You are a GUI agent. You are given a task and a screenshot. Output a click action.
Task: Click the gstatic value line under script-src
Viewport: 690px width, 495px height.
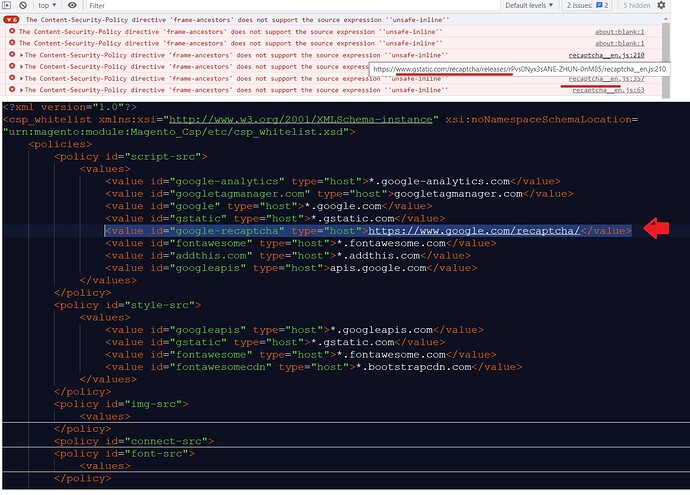[275, 218]
